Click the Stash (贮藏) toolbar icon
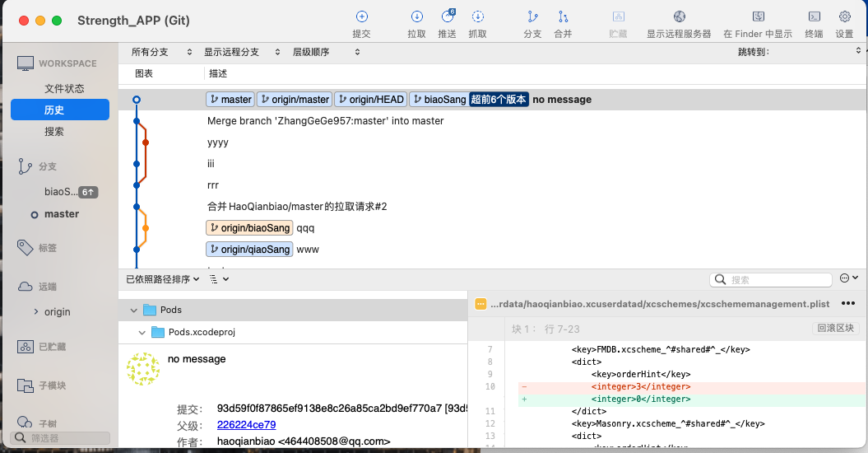Screen dimensions: 868x453 point(619,16)
